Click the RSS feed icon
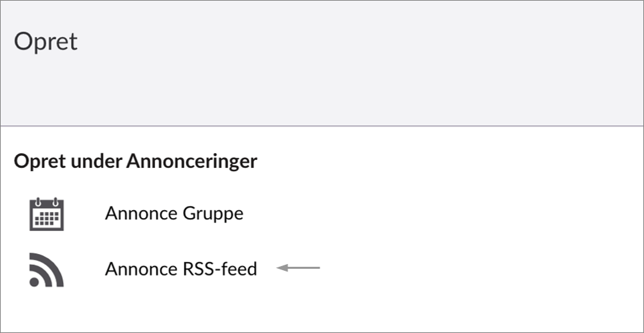644x333 pixels. (x=47, y=269)
